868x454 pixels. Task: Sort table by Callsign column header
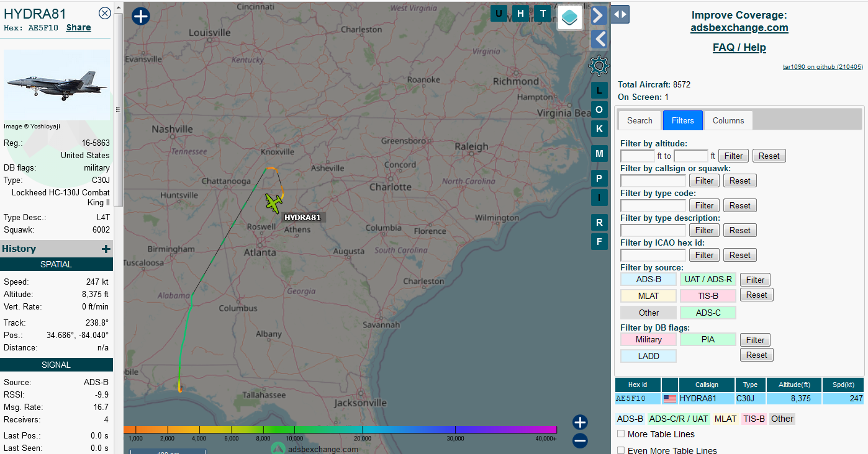[x=707, y=385]
